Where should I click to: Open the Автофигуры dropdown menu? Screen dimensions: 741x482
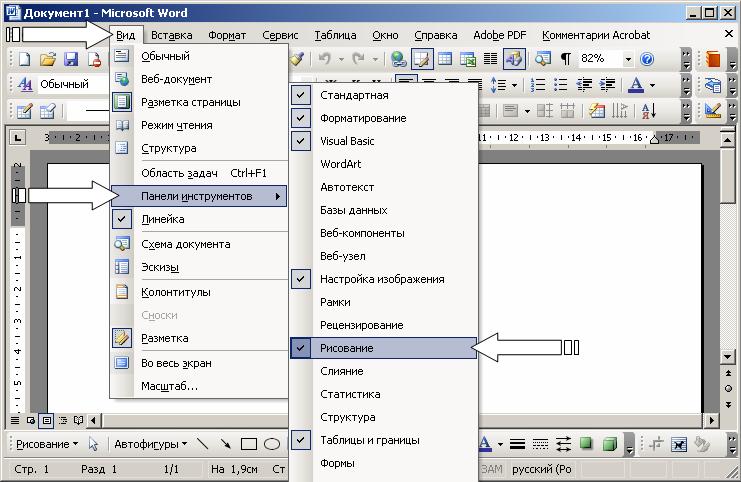[151, 444]
